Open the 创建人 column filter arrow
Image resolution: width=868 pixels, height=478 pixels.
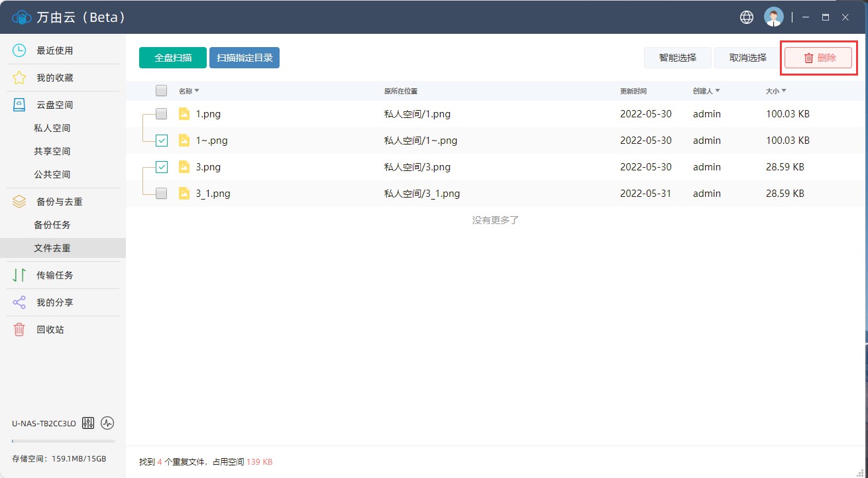pos(718,91)
